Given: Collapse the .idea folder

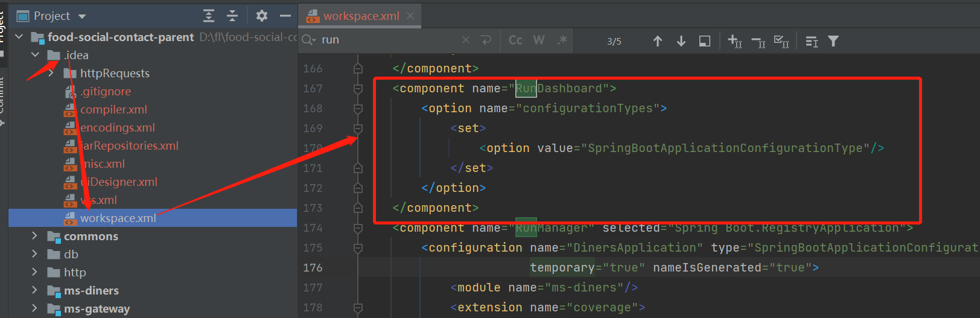Looking at the screenshot, I should (35, 55).
